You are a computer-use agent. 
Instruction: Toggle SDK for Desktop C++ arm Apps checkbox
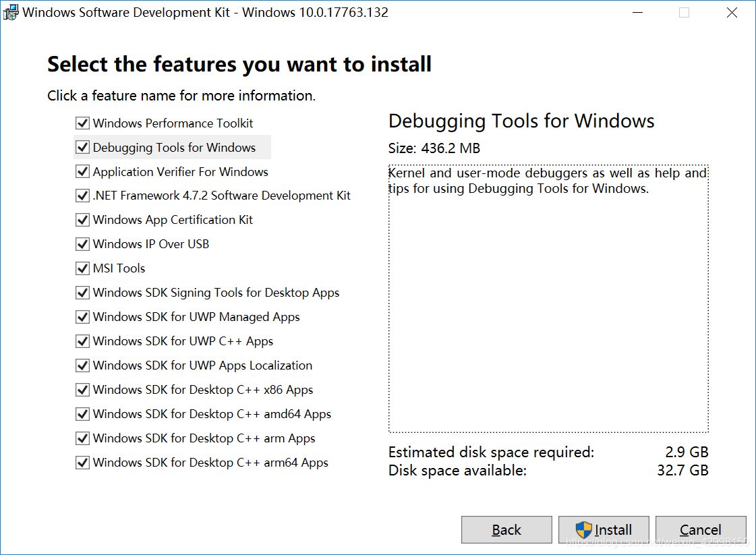(x=82, y=438)
